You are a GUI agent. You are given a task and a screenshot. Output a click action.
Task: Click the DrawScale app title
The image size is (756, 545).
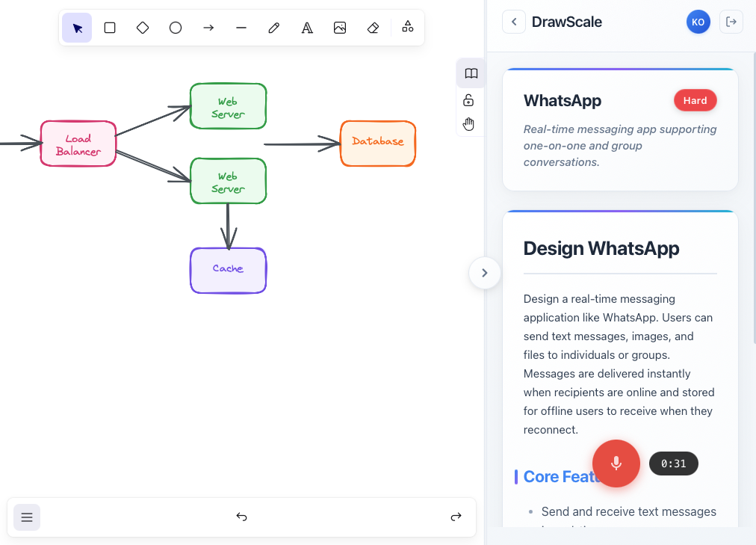(x=566, y=22)
